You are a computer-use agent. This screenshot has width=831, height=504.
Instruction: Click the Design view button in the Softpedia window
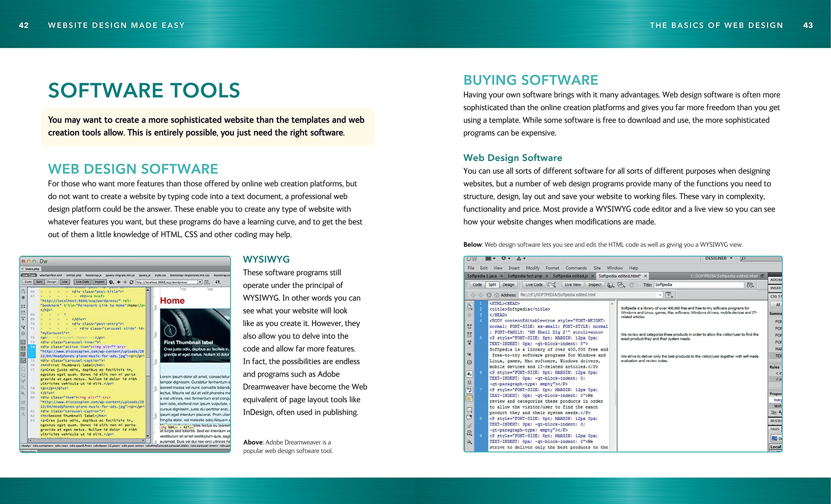(508, 285)
